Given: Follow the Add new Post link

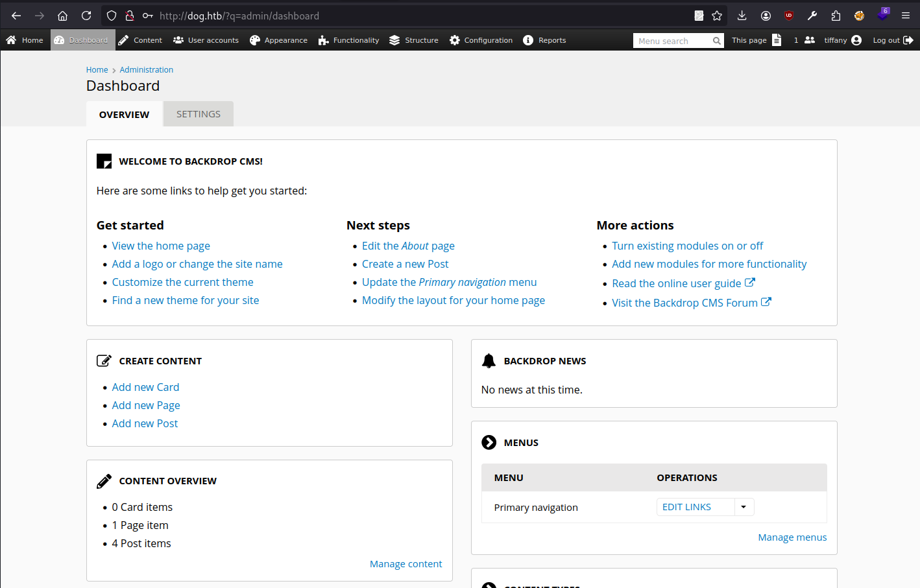Looking at the screenshot, I should coord(145,423).
